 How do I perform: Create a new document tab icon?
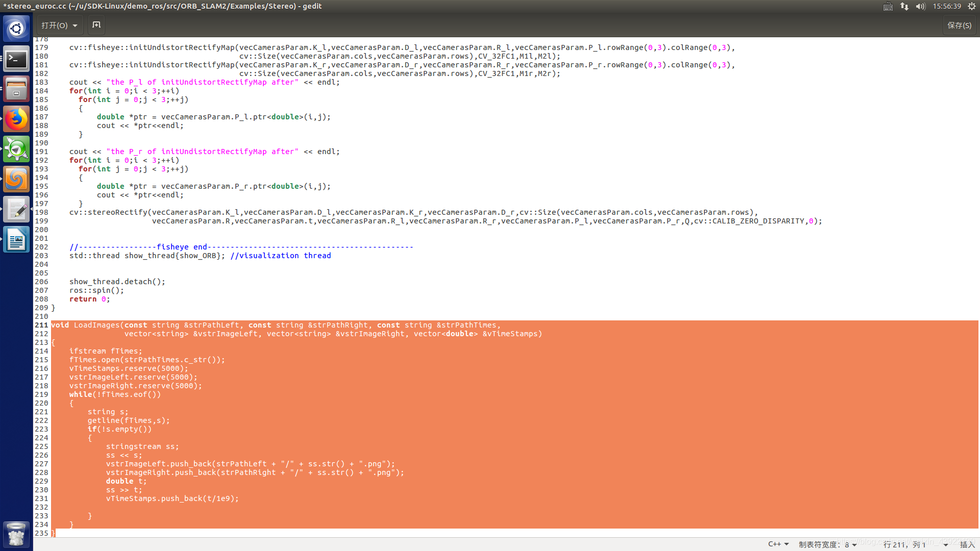tap(96, 25)
